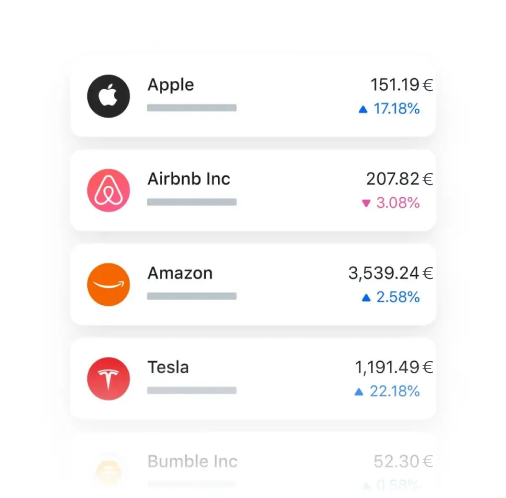Click the pink down arrow beside 3.08%
The image size is (506, 498).
click(x=366, y=203)
